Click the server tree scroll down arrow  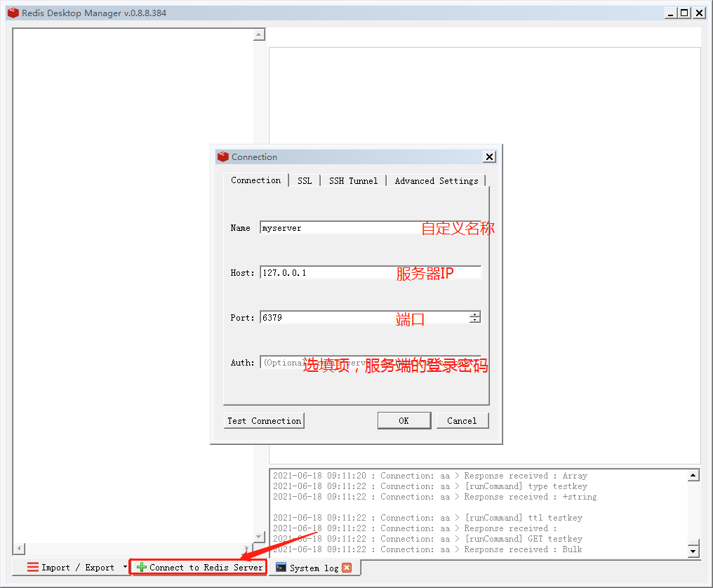coord(259,537)
